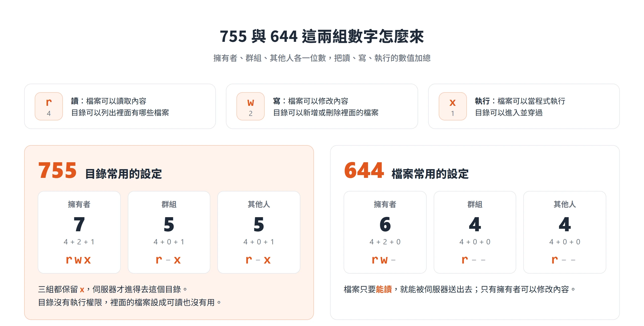Click the subtitle '擁有者、群組、其他人各一位數'
The height and width of the screenshot is (326, 644).
point(269,58)
